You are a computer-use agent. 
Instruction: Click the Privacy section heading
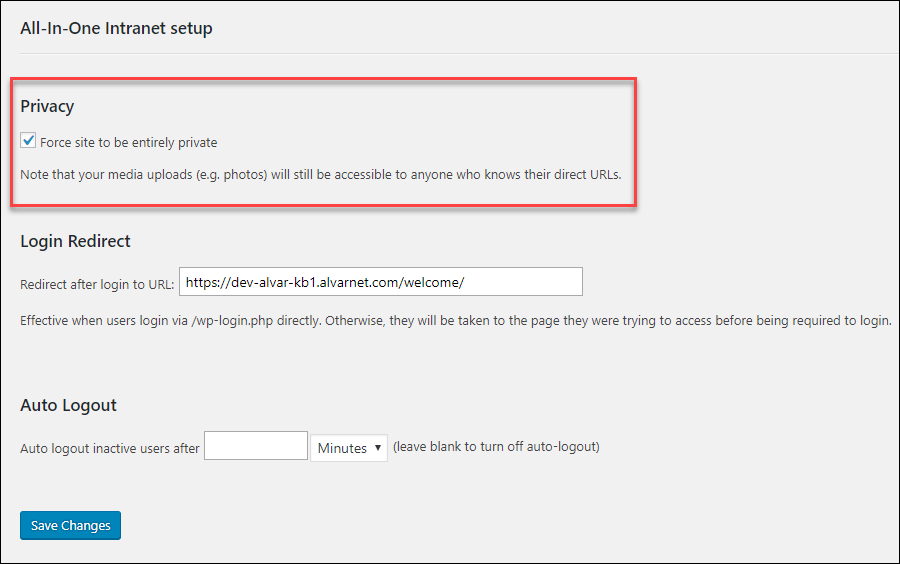pos(47,107)
